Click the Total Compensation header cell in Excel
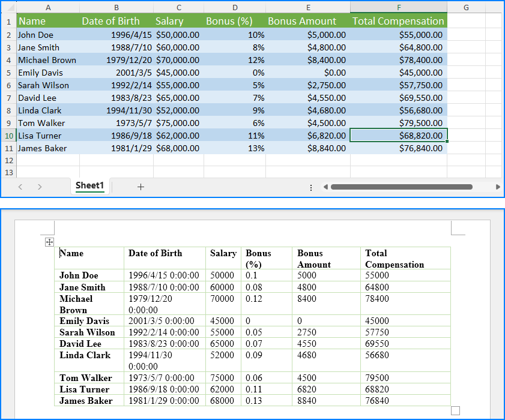This screenshot has width=505, height=420. click(x=399, y=21)
